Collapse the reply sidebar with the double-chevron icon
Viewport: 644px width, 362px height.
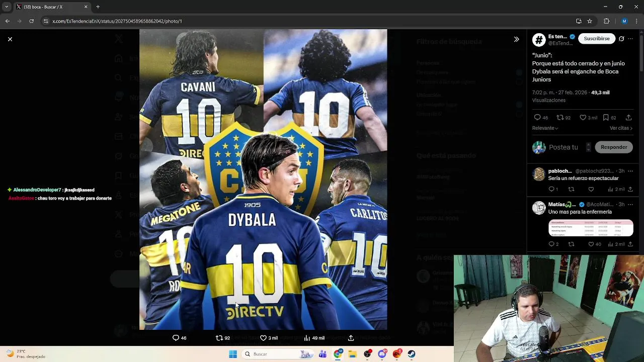(x=516, y=39)
